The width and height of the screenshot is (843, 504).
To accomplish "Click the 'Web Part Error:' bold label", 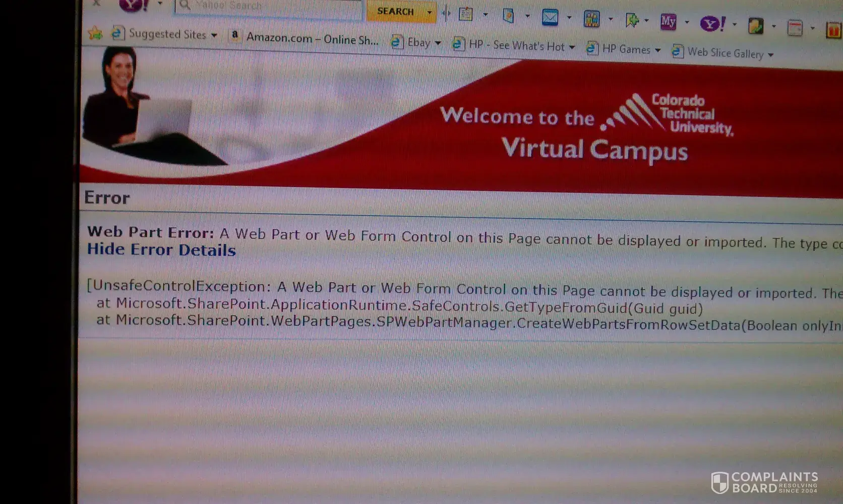I will pyautogui.click(x=151, y=232).
